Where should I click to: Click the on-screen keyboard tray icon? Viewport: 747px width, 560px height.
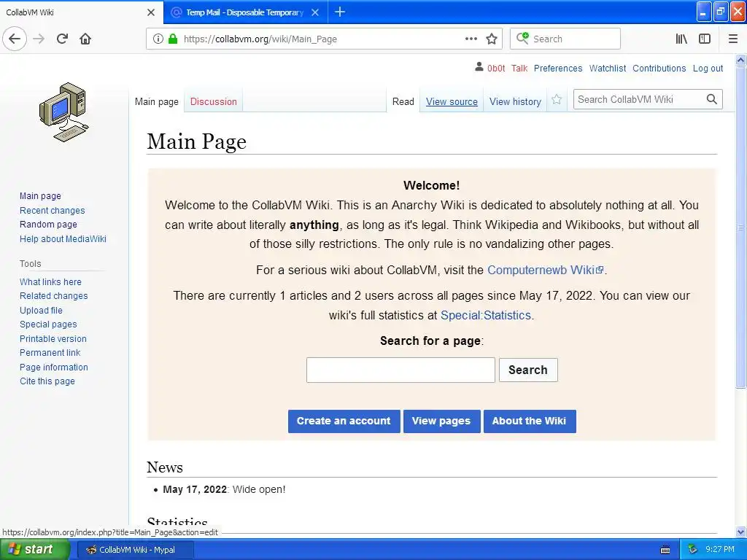(665, 550)
